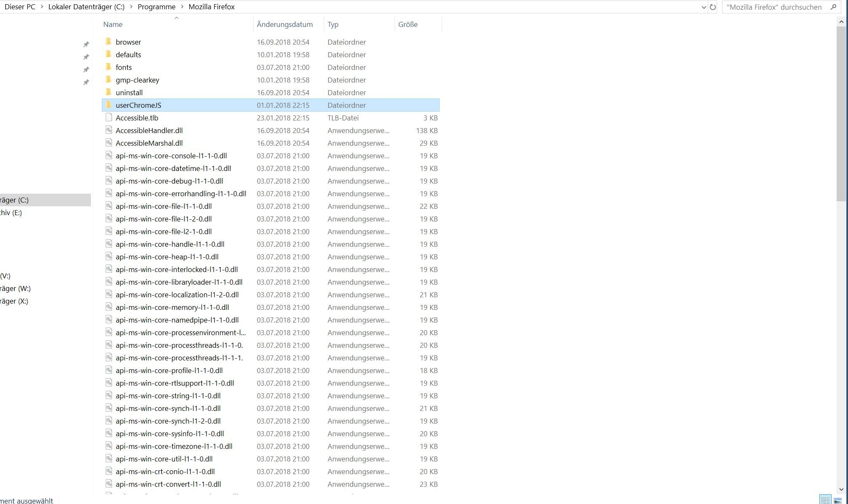
Task: Click the refresh icon beside address bar
Action: tap(712, 7)
